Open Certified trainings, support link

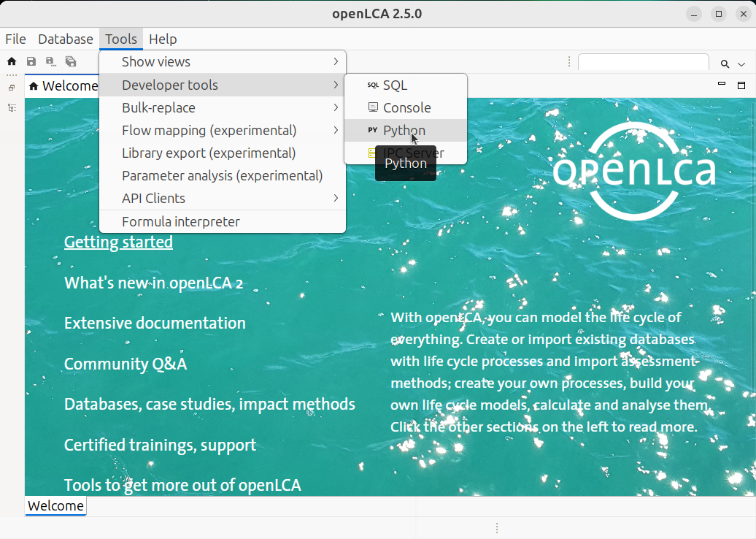(x=160, y=445)
